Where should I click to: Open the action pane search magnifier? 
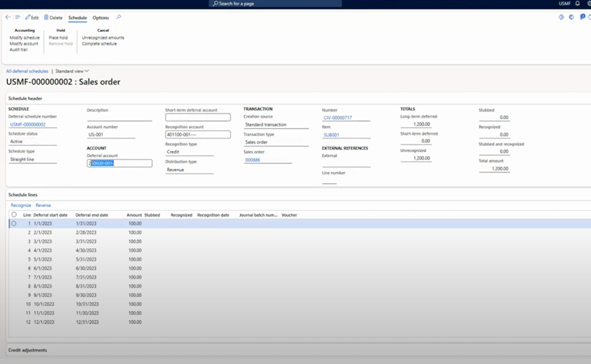(x=118, y=17)
